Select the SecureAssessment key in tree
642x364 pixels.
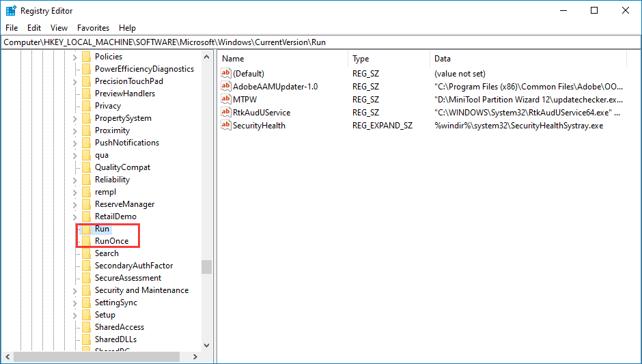tap(128, 278)
